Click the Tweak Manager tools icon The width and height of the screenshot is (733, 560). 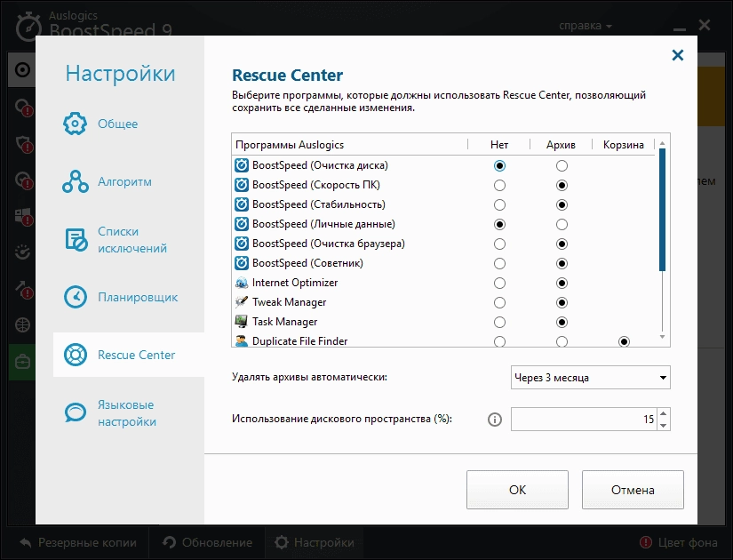point(241,303)
